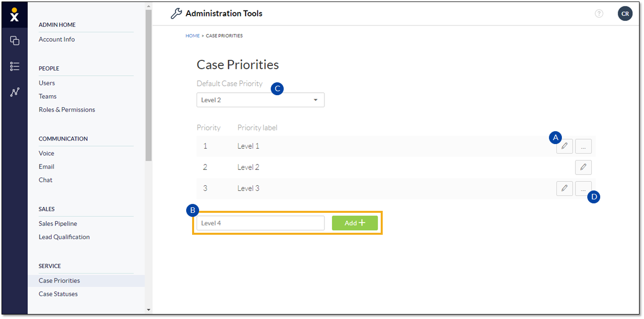
Task: Open the chat windows sidebar icon
Action: (x=14, y=41)
